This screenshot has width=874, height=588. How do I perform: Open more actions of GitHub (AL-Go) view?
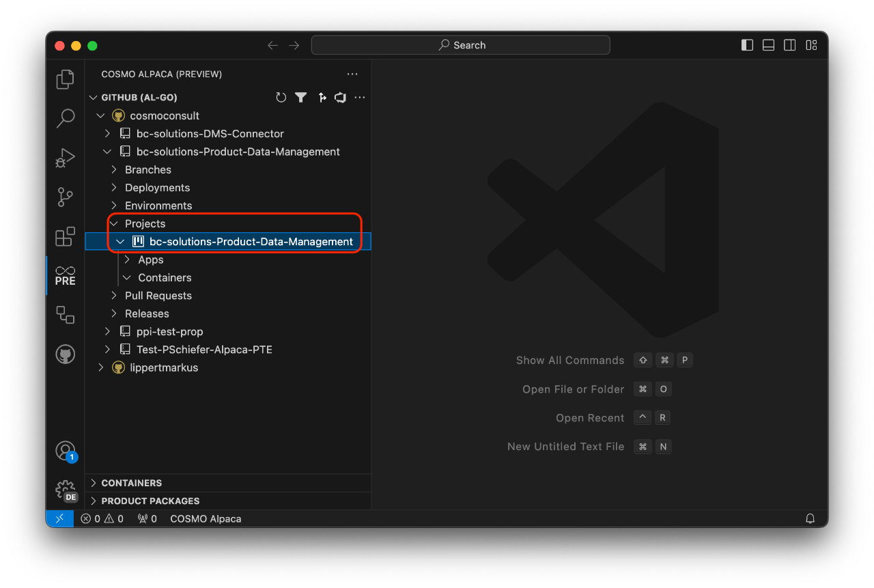pyautogui.click(x=360, y=97)
